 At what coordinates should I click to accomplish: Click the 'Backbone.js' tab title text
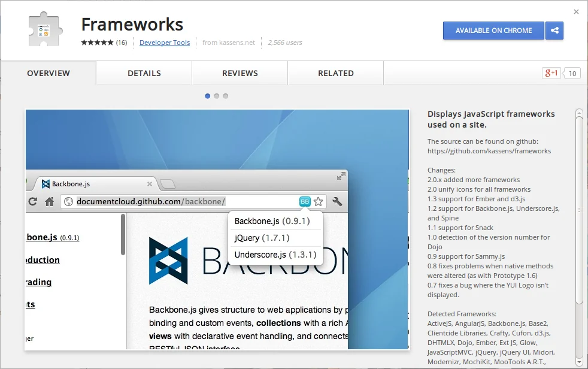[x=71, y=184]
